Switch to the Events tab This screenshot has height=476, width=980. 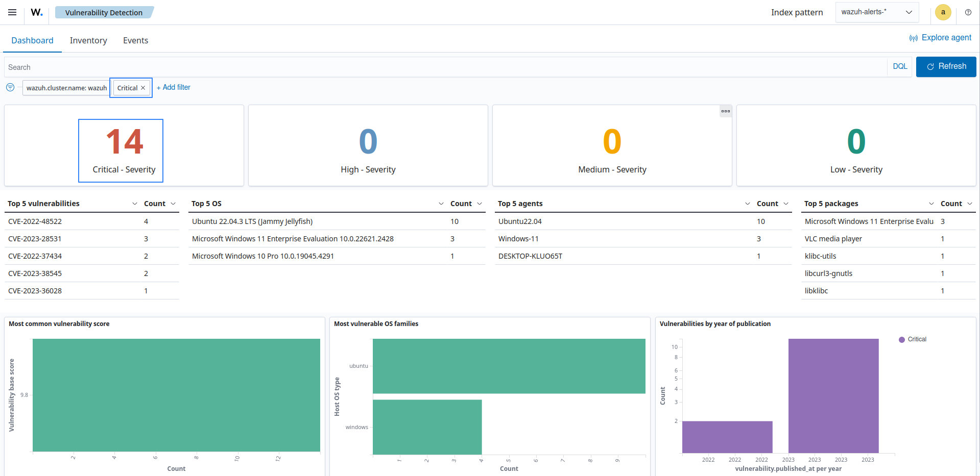tap(135, 40)
